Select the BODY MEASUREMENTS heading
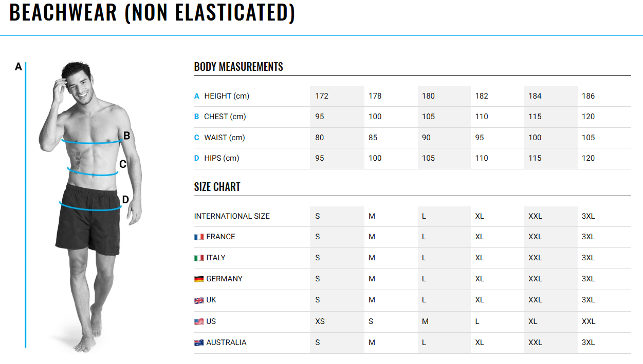This screenshot has height=364, width=643. 238,67
